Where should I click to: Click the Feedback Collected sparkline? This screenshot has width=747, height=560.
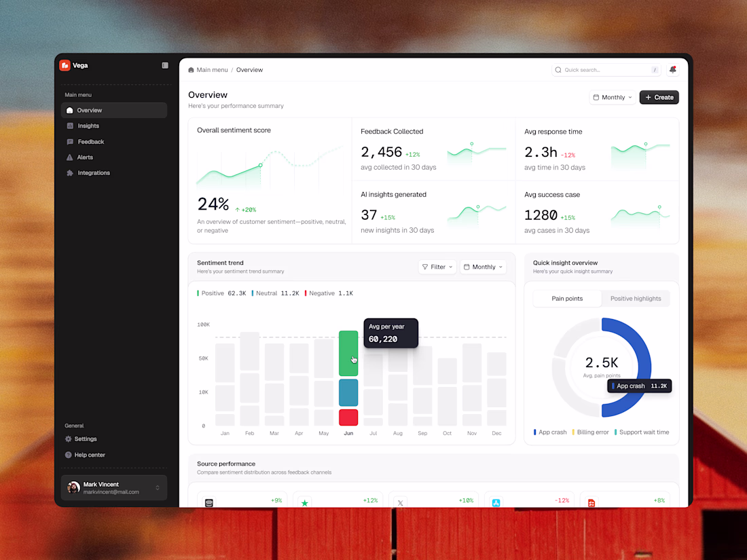coord(477,153)
